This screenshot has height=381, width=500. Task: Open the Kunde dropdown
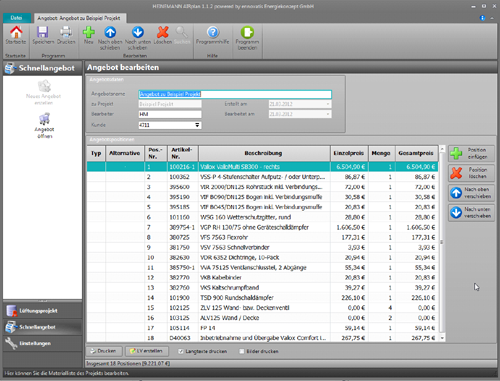pyautogui.click(x=197, y=125)
